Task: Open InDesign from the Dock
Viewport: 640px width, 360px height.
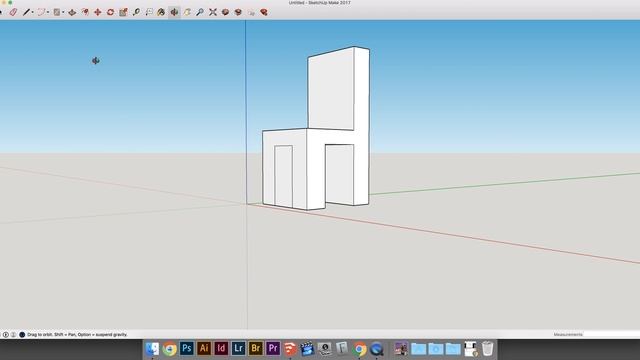Action: click(x=221, y=349)
